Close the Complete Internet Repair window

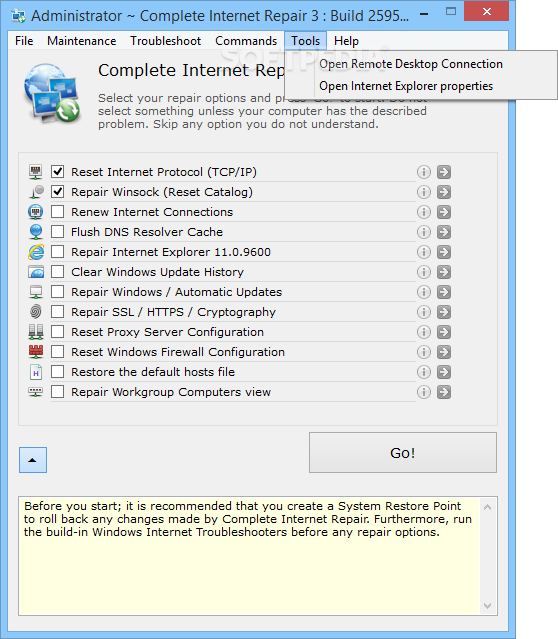click(x=486, y=11)
